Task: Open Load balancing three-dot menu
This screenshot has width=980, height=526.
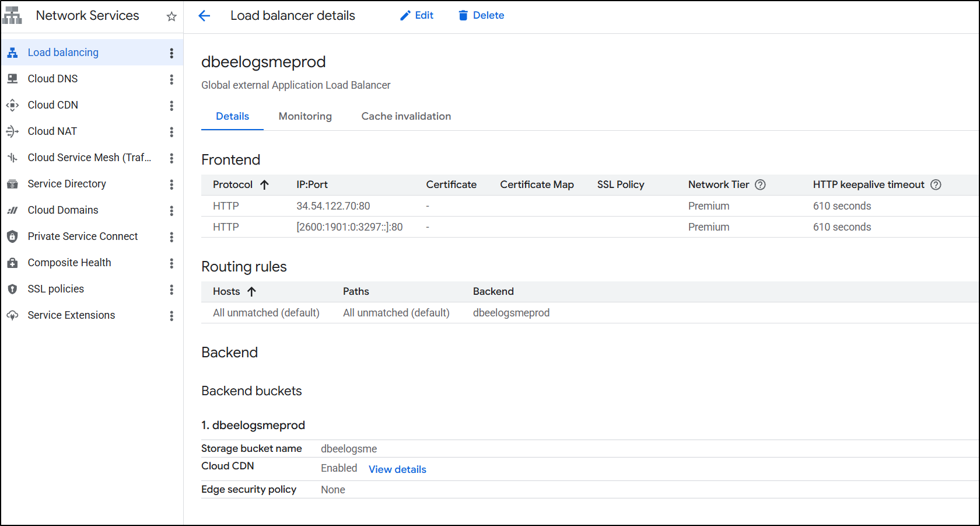Action: (x=171, y=53)
